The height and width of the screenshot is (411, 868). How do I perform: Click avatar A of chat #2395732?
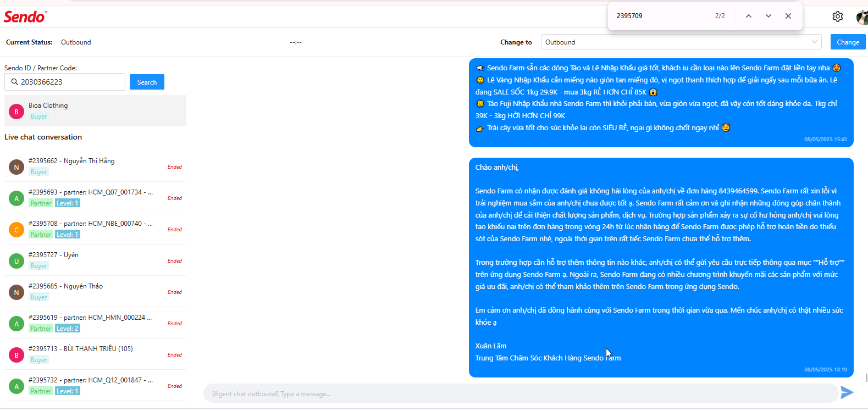click(16, 386)
